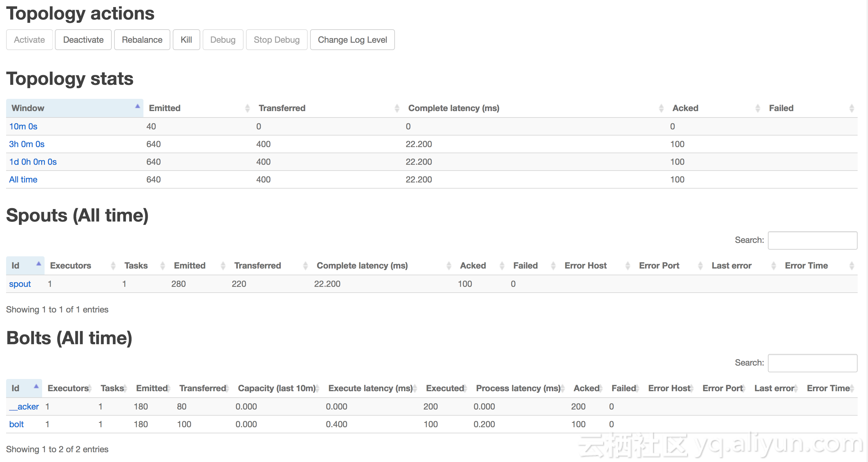This screenshot has height=462, width=868.
Task: Focus the Spouts search field
Action: (812, 240)
